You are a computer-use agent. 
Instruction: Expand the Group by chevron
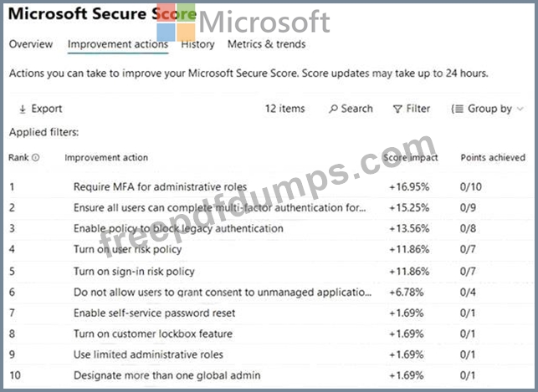point(520,109)
